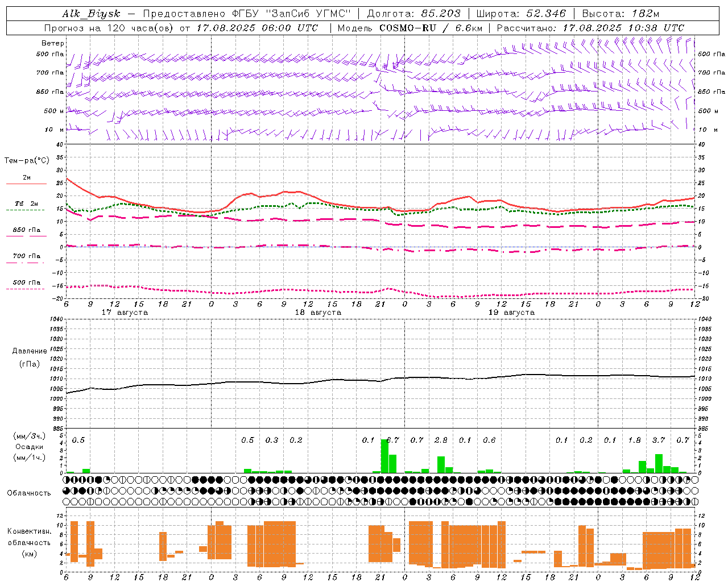This screenshot has height=582, width=728.
Task: Click the 6.7 precipitation value
Action: [x=392, y=440]
